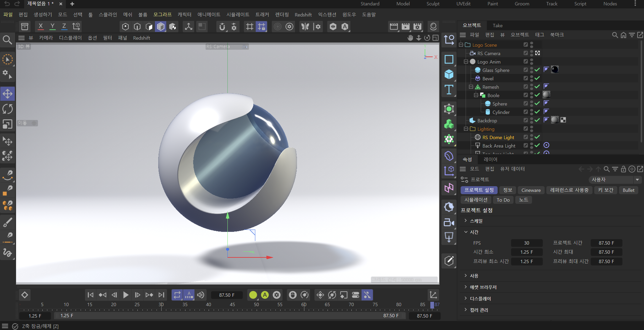Click the Light object icon

click(449, 237)
